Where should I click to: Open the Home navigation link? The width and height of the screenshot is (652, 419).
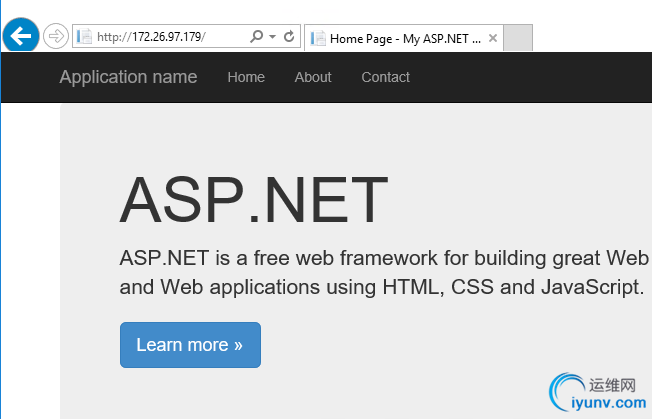tap(246, 77)
